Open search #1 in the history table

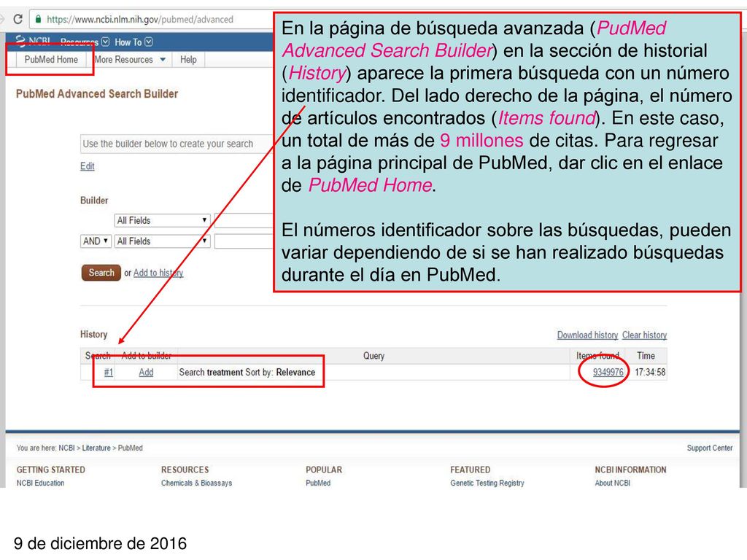(x=109, y=373)
